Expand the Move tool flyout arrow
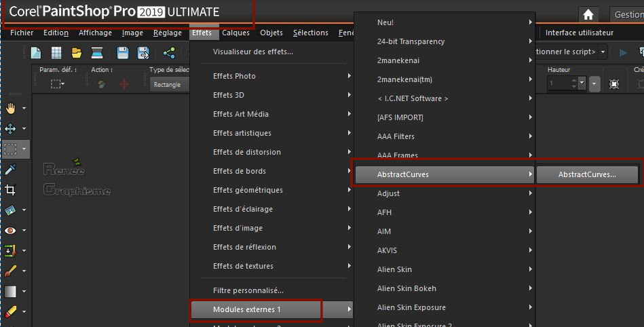Image resolution: width=644 pixels, height=327 pixels. click(24, 129)
